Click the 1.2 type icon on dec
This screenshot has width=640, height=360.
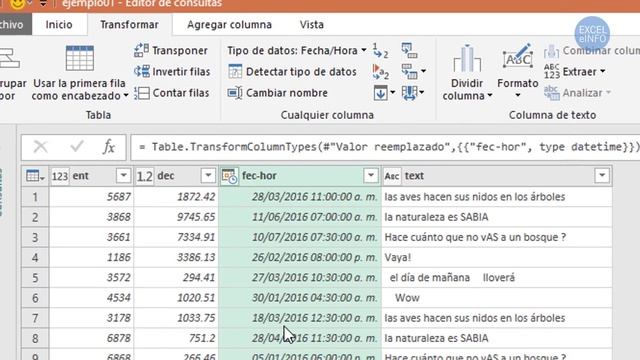144,176
